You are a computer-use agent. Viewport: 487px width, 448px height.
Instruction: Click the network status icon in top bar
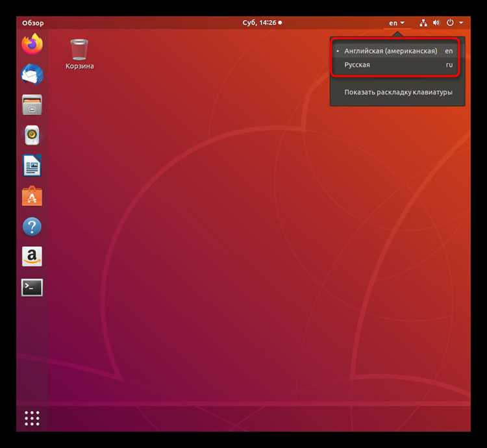(423, 23)
